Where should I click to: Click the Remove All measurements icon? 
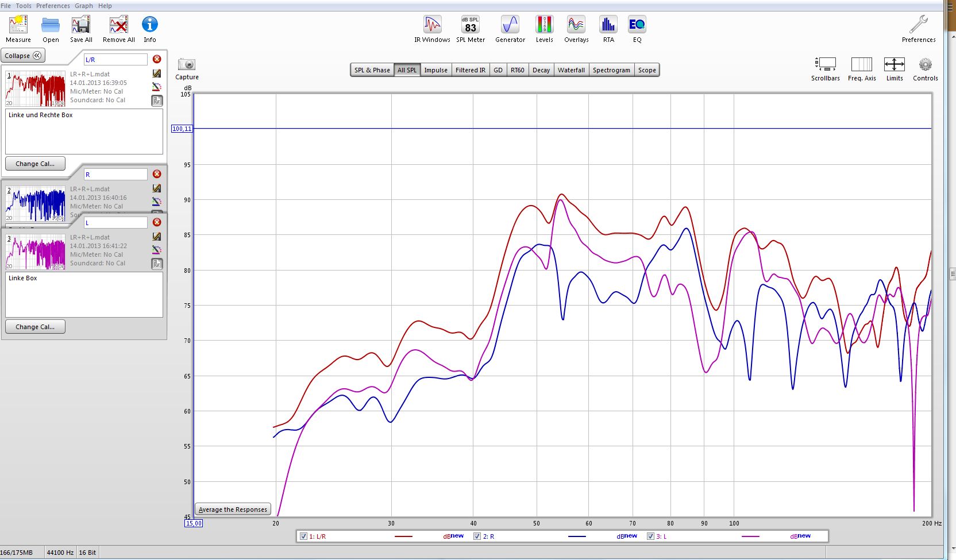tap(119, 25)
